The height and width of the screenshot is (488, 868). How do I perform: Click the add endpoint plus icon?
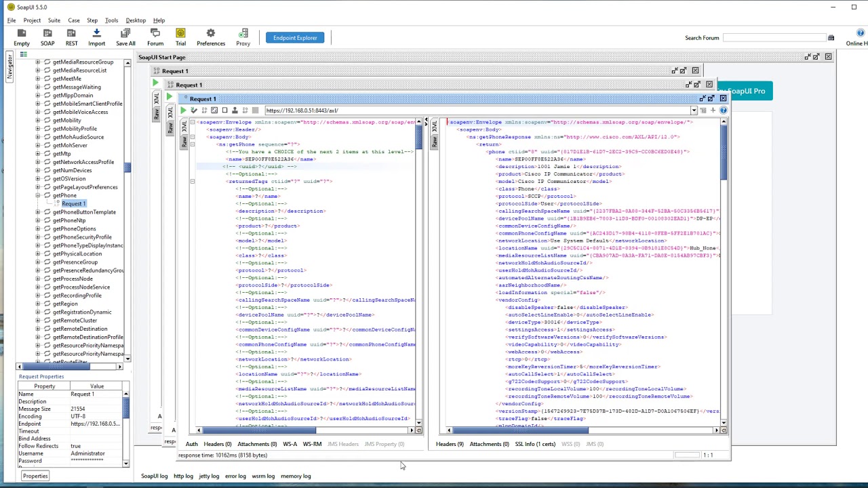tap(713, 110)
